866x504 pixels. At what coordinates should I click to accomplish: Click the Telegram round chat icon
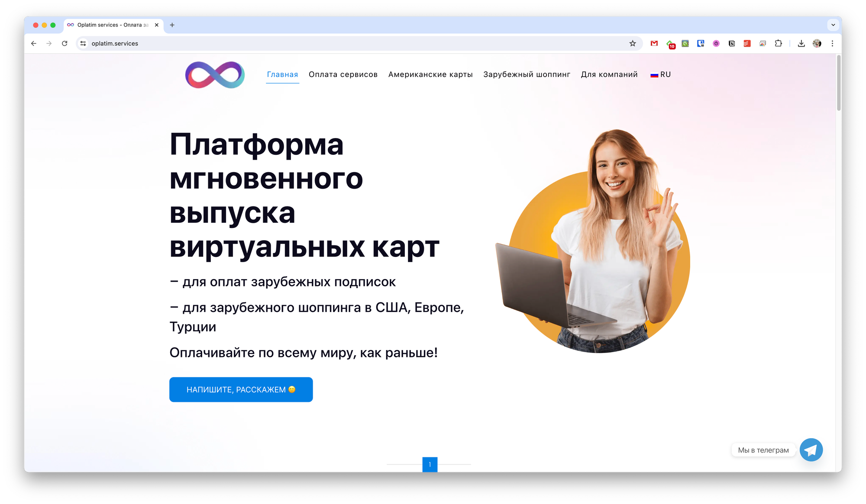pyautogui.click(x=811, y=450)
